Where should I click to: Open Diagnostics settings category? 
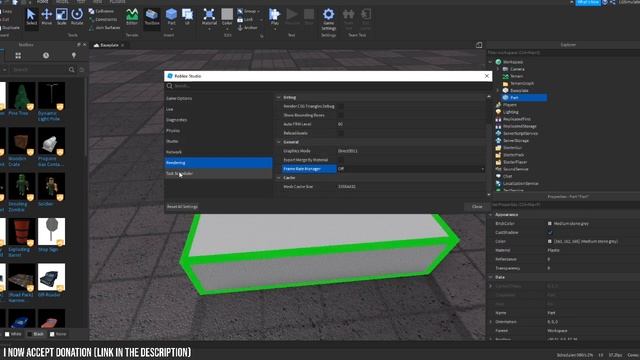[177, 120]
